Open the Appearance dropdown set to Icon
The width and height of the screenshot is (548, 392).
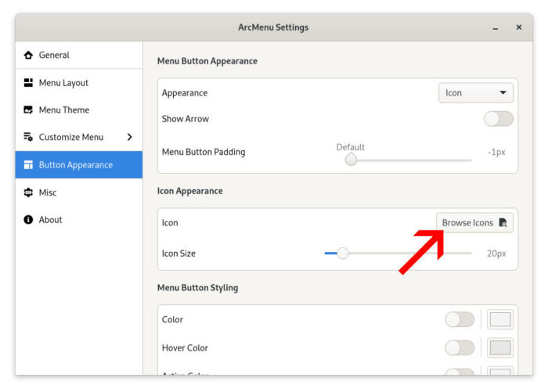(476, 93)
